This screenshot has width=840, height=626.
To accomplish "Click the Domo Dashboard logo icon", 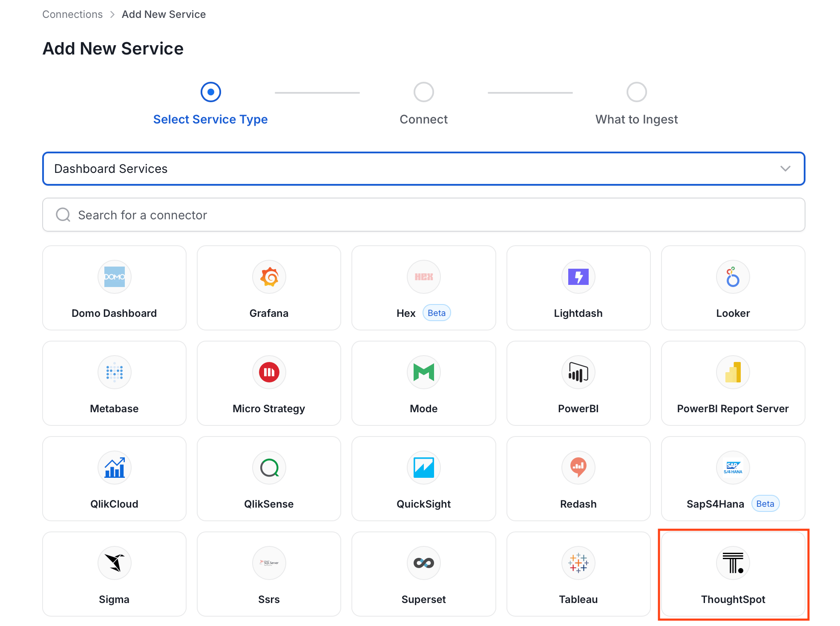I will [x=114, y=277].
